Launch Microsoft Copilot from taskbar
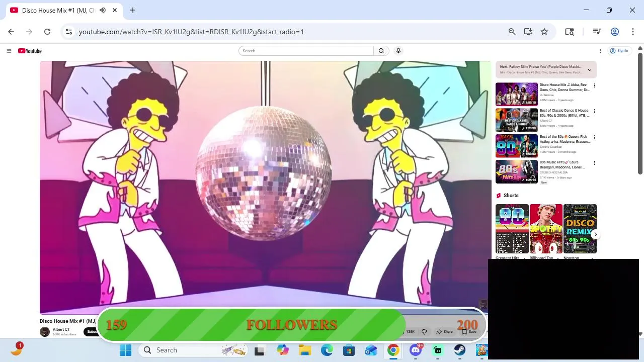Screen dimensions: 644x362 [283, 350]
